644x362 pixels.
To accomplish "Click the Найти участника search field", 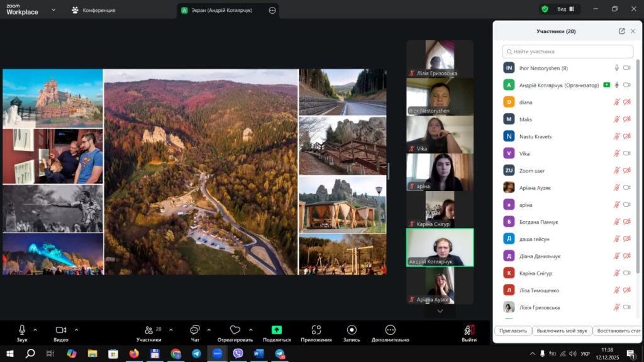I will [x=567, y=52].
